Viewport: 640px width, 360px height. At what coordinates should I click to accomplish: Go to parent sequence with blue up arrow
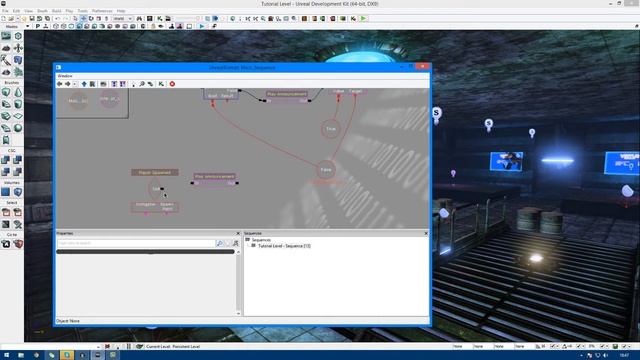(84, 84)
